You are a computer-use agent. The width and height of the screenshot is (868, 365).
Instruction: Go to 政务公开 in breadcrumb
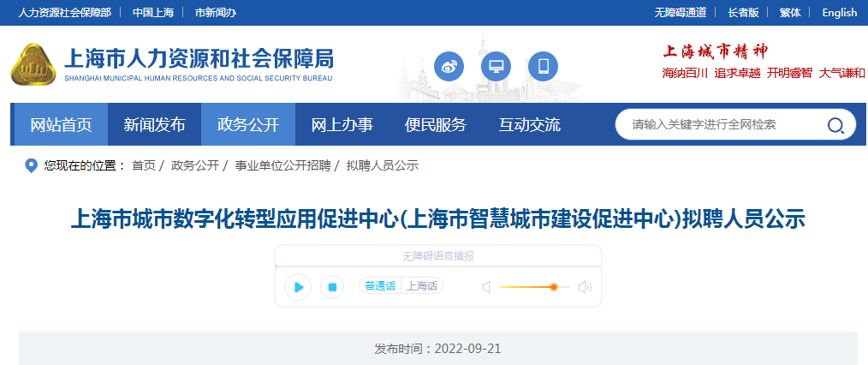tap(195, 165)
